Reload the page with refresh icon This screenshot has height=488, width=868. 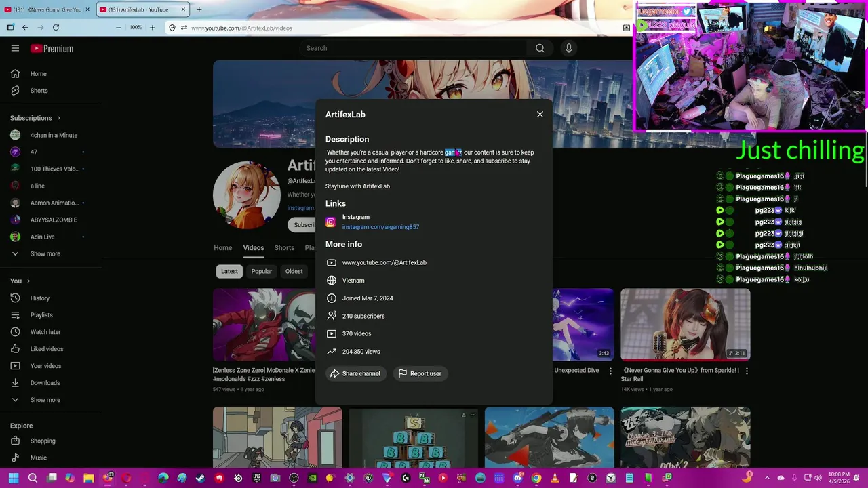click(x=56, y=28)
